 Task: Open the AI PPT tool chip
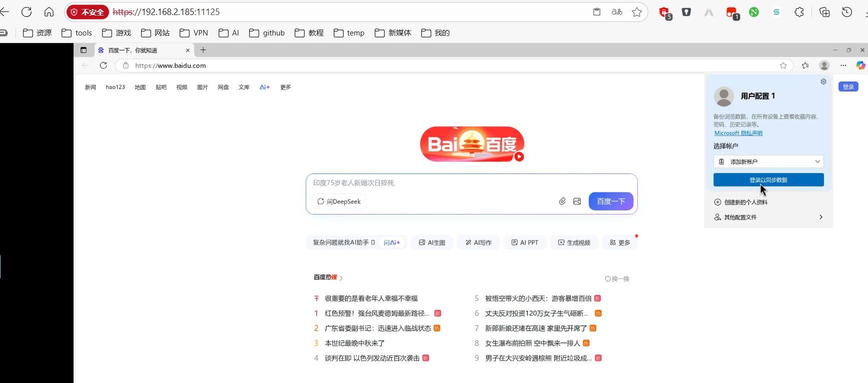point(525,242)
